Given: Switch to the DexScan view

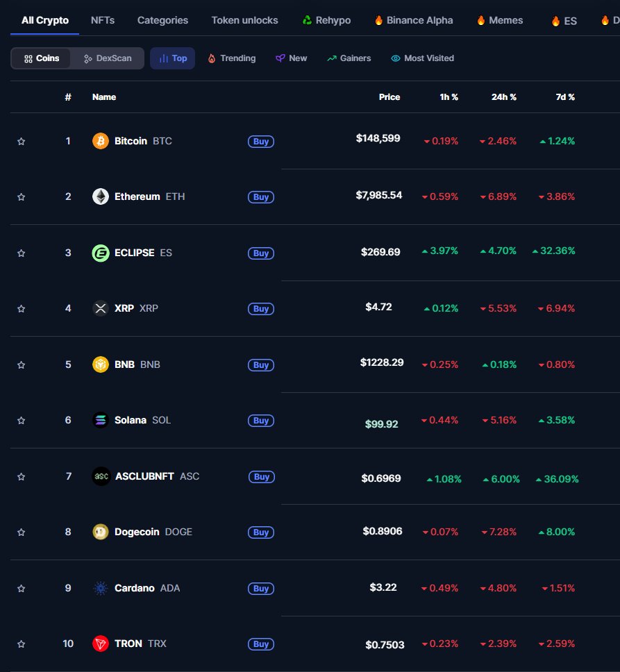Looking at the screenshot, I should pyautogui.click(x=108, y=58).
